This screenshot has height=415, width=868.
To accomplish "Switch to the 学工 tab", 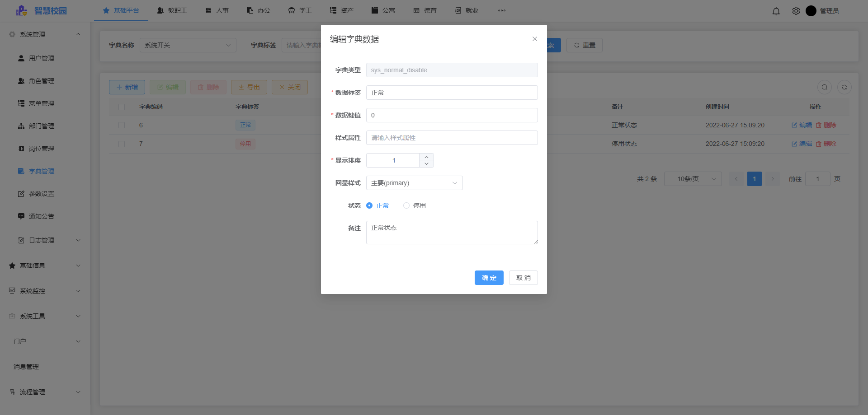I will point(300,10).
